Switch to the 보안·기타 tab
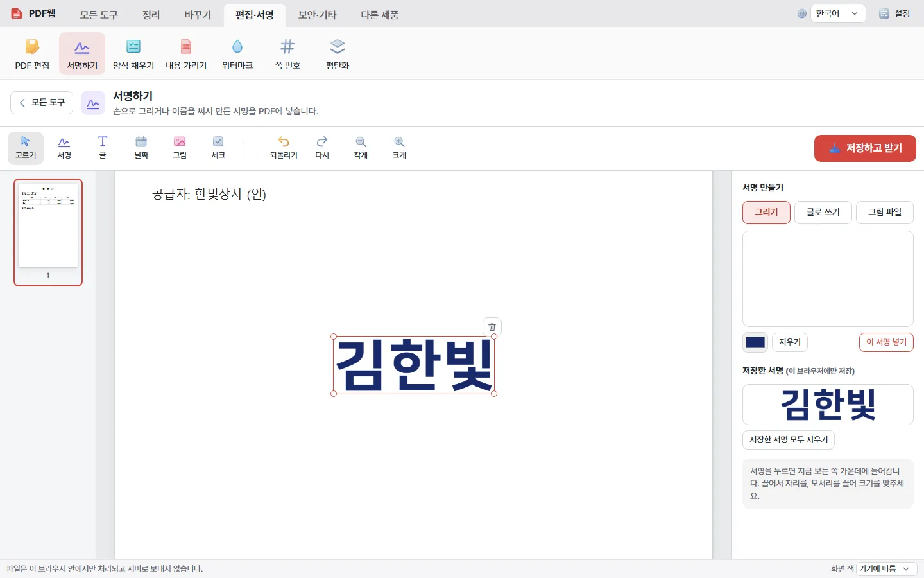 [x=317, y=15]
